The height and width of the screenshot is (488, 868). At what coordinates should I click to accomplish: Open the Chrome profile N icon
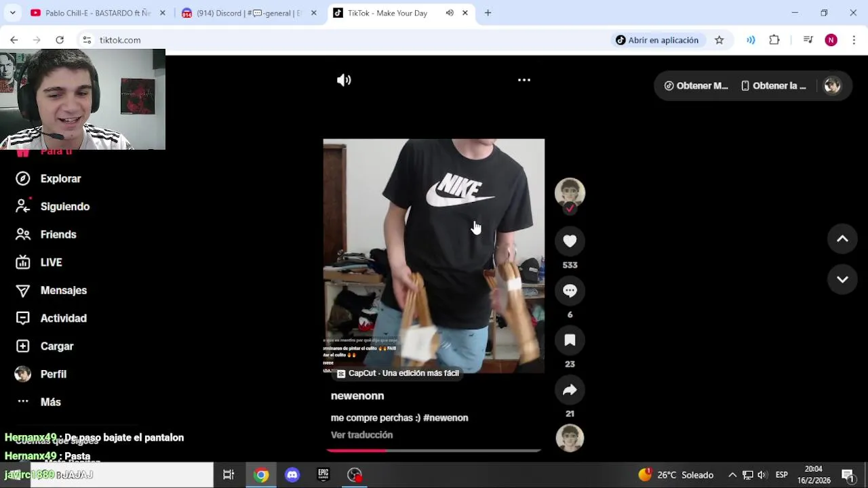(831, 40)
